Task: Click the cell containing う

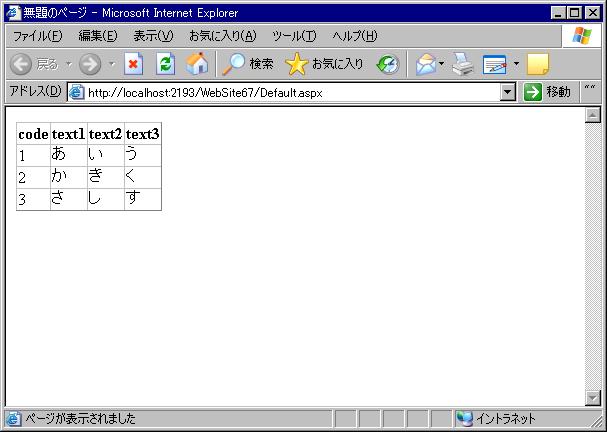Action: click(x=142, y=156)
